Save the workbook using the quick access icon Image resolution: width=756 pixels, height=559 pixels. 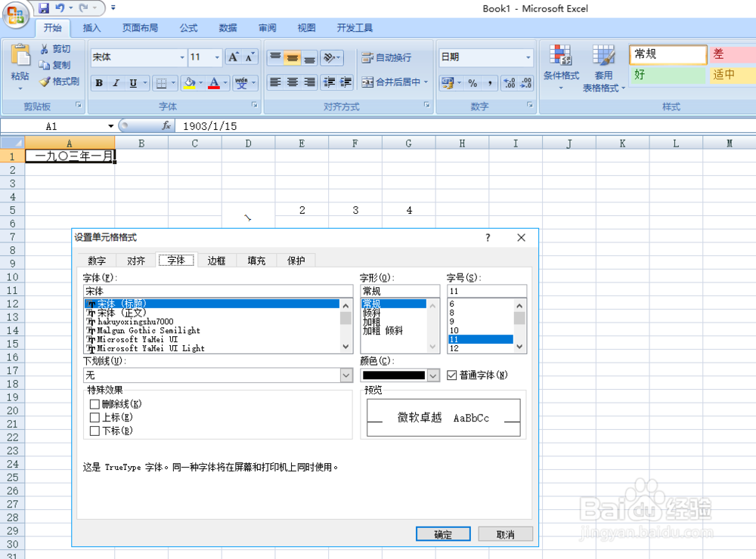[44, 8]
